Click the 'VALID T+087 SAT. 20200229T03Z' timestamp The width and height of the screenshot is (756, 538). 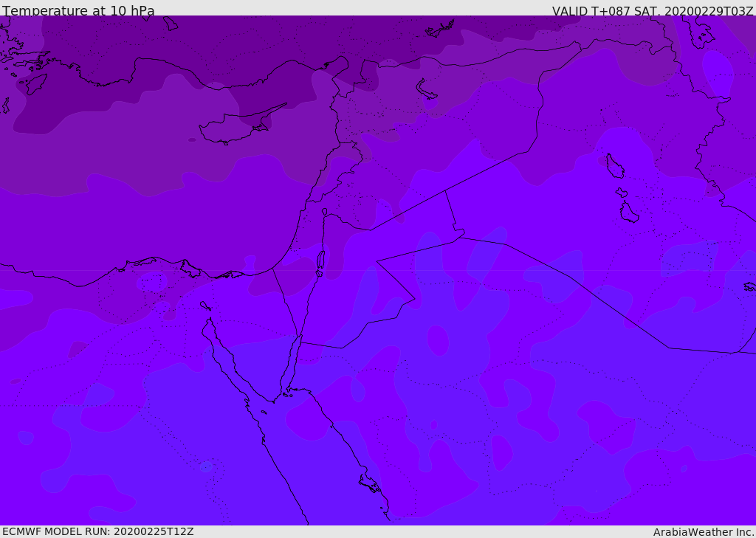coord(653,10)
